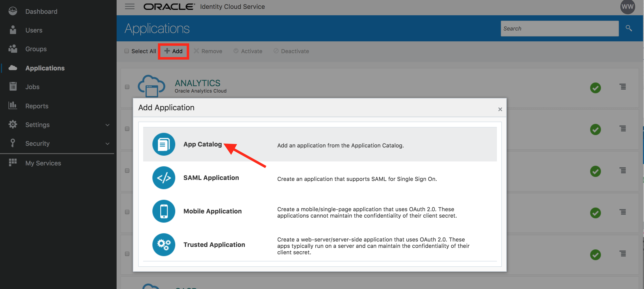Viewport: 644px width, 289px height.
Task: Click 'Oracle Analytics Cloud' subtitle text
Action: coord(200,91)
